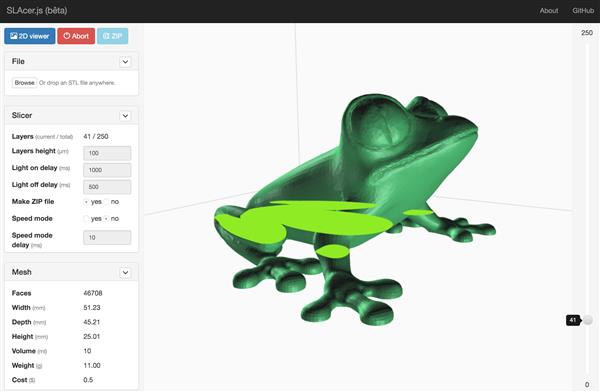Focus the Light off delay field
This screenshot has width=600, height=392.
(x=107, y=187)
